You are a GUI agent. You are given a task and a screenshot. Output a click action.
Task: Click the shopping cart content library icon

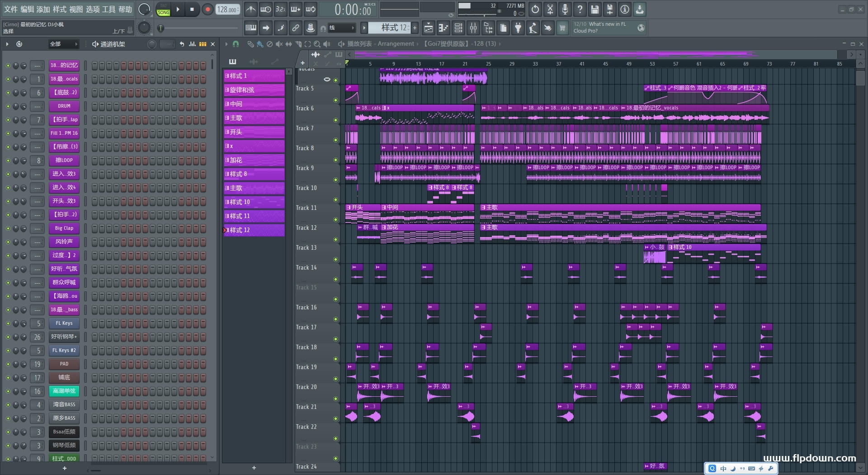click(562, 28)
